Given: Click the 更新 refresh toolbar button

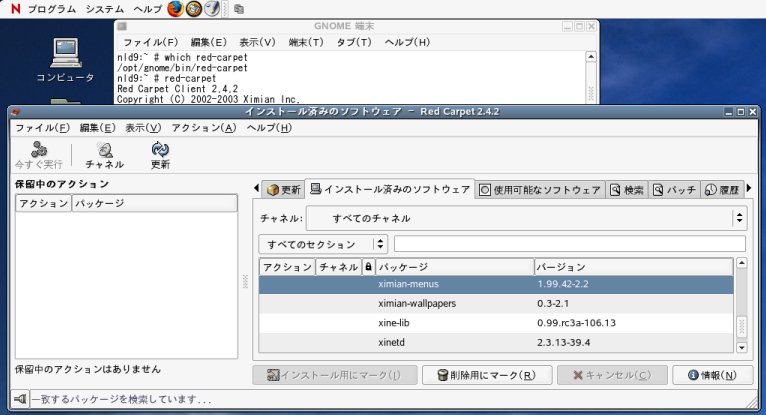Looking at the screenshot, I should [x=160, y=155].
